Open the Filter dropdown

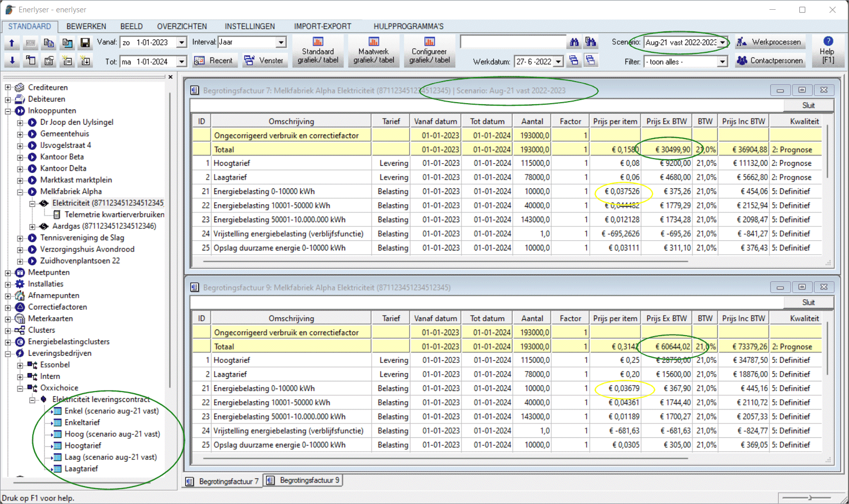coord(723,62)
